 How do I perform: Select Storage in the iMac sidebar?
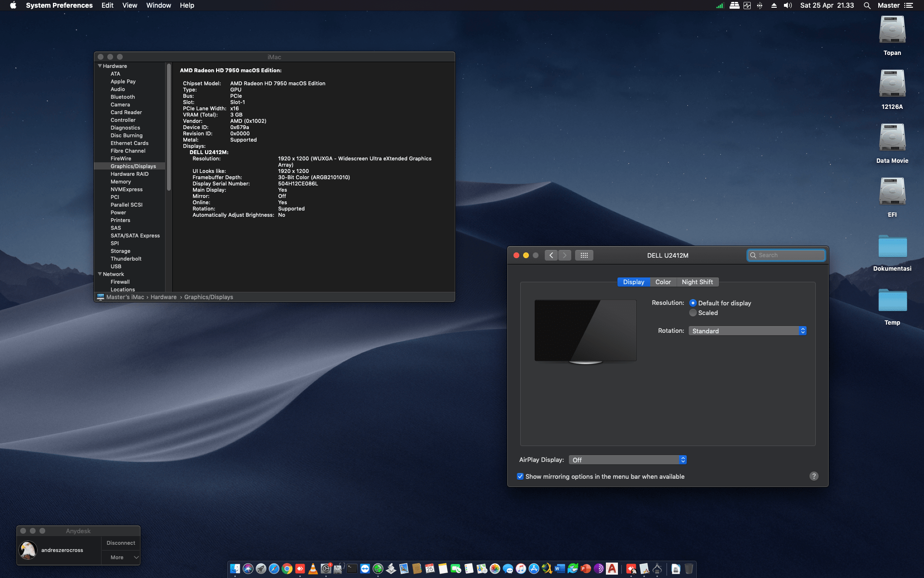click(x=120, y=251)
